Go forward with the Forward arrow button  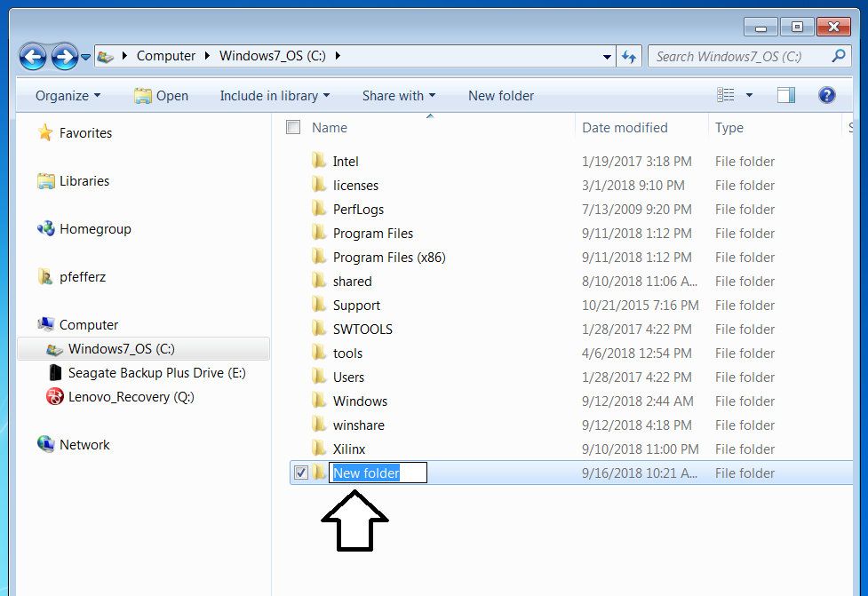65,57
